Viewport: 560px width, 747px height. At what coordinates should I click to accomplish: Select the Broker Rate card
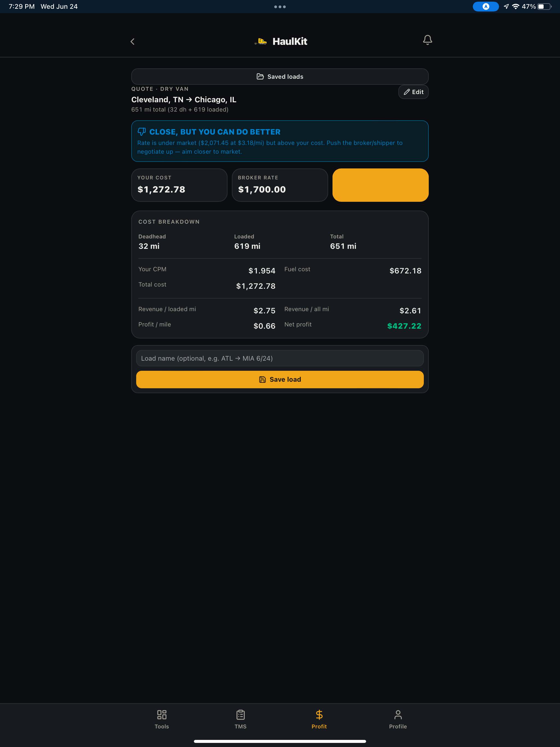(x=280, y=185)
